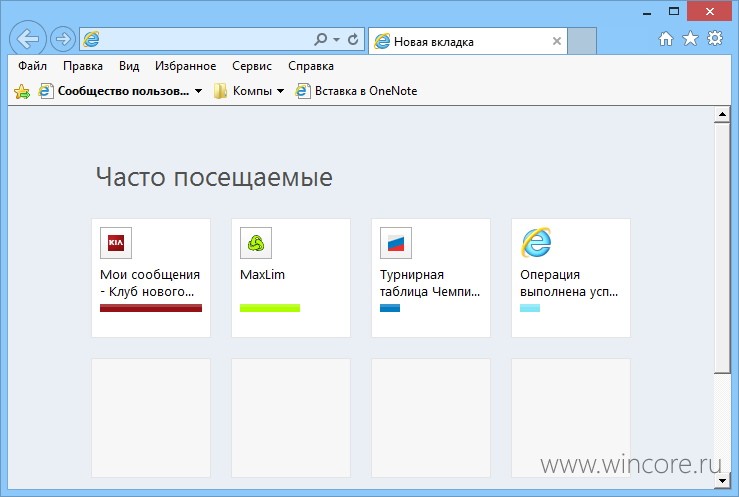Screen dimensions: 739x497
Task: Minimize the browser window
Action: (x=647, y=12)
